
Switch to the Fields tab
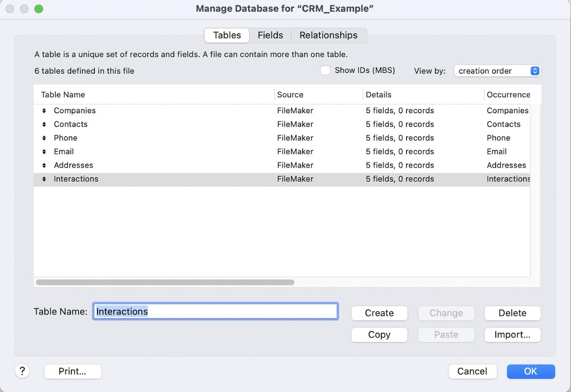coord(270,35)
